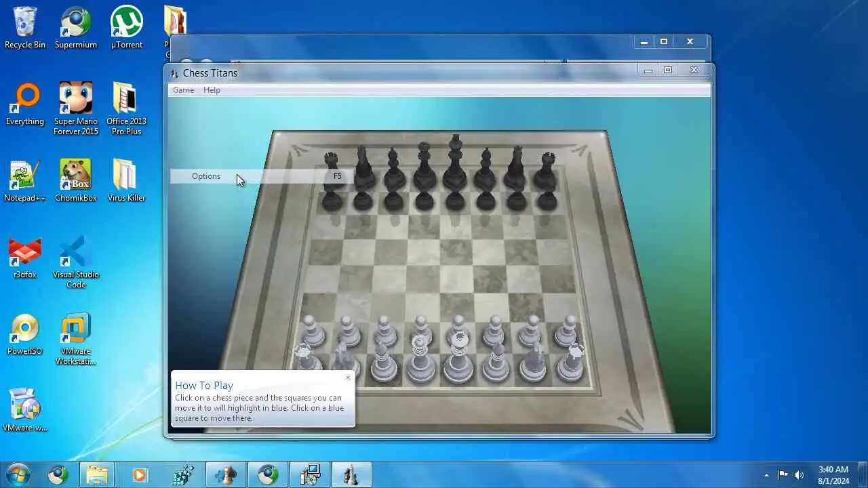Image resolution: width=868 pixels, height=488 pixels.
Task: Select Office 2013 Pro Plus folder
Action: [127, 109]
